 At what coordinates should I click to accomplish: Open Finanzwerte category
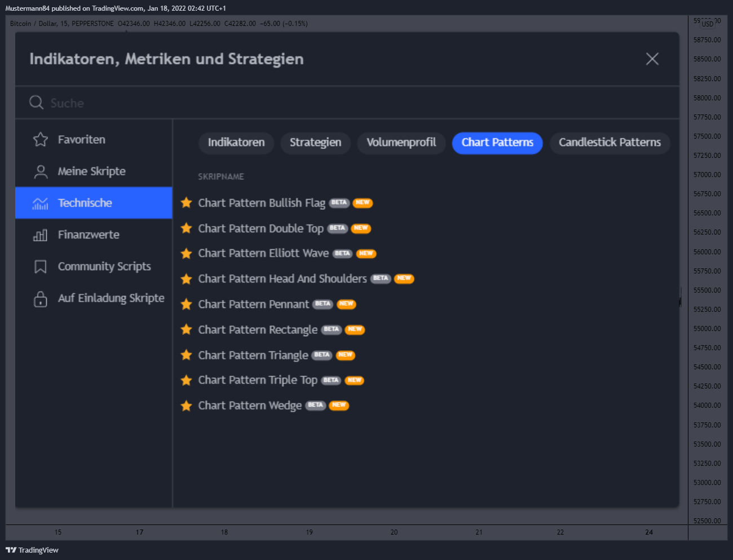pos(94,235)
